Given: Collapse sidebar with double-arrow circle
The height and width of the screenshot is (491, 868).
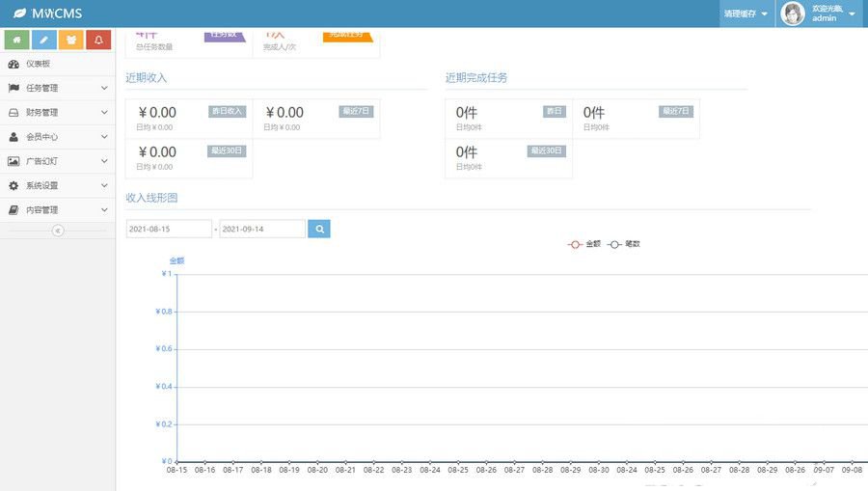Looking at the screenshot, I should (58, 231).
